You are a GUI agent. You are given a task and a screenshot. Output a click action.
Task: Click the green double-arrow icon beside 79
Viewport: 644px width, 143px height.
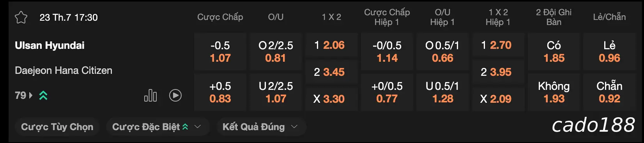pos(43,95)
